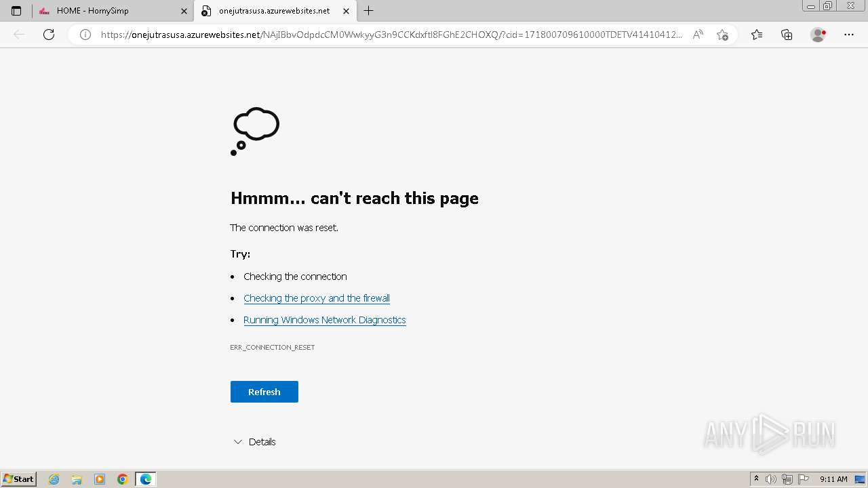
Task: Open the Action Center flag icon
Action: pyautogui.click(x=804, y=479)
